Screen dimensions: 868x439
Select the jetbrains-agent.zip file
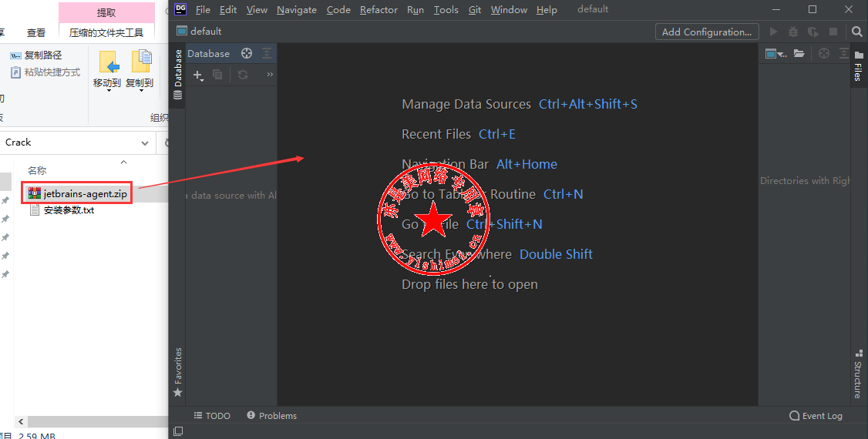point(78,193)
